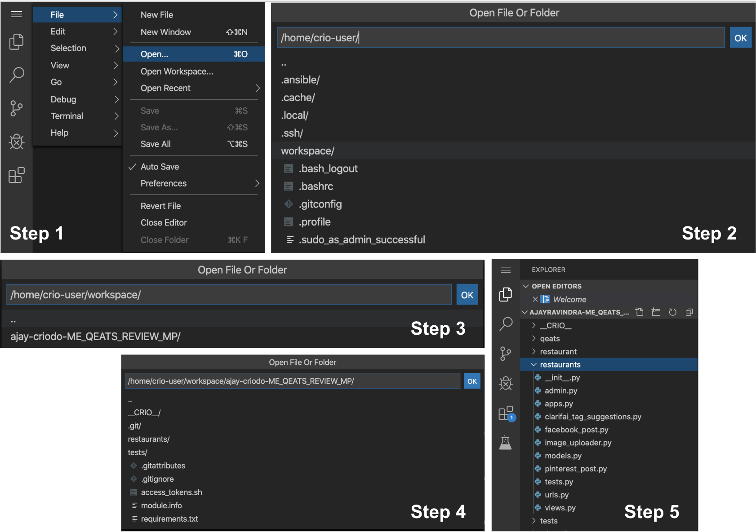Click path field showing /home/crio-user/workspace/
The height and width of the screenshot is (532, 756).
coord(229,295)
